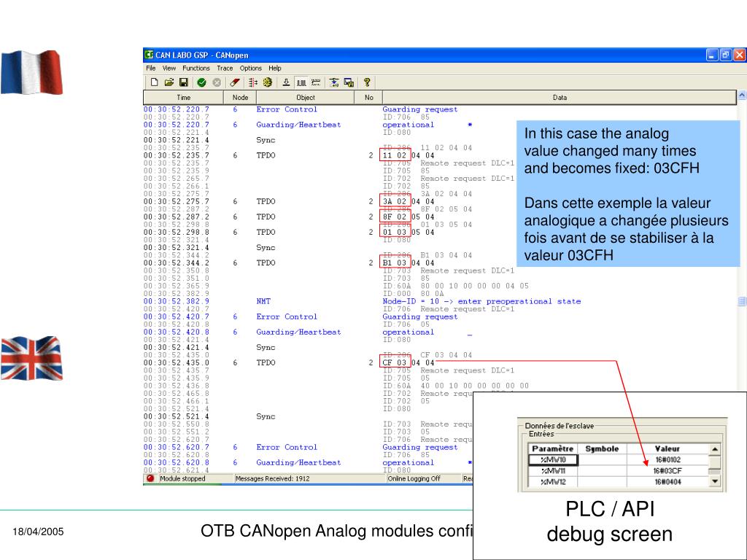Click Error Control row at 00:30:52.420.7

tap(301, 316)
